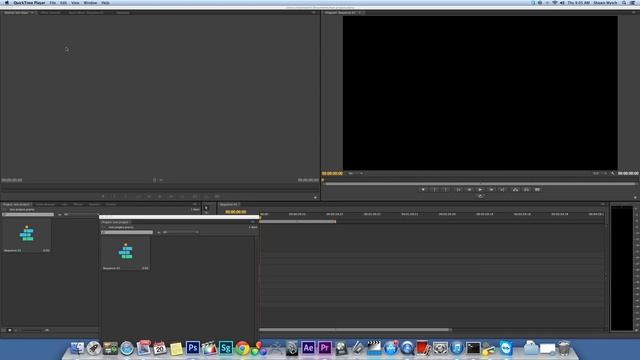Play the sequence in the Program monitor
640x360 pixels.
[x=480, y=189]
